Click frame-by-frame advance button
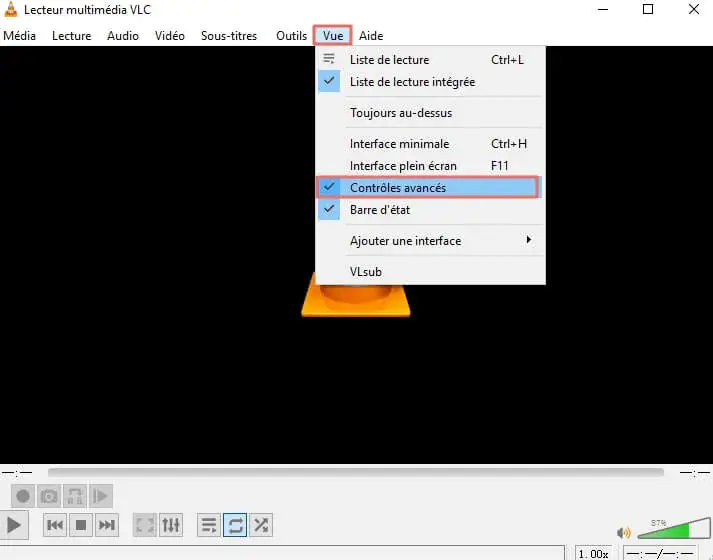This screenshot has height=560, width=713. tap(100, 495)
